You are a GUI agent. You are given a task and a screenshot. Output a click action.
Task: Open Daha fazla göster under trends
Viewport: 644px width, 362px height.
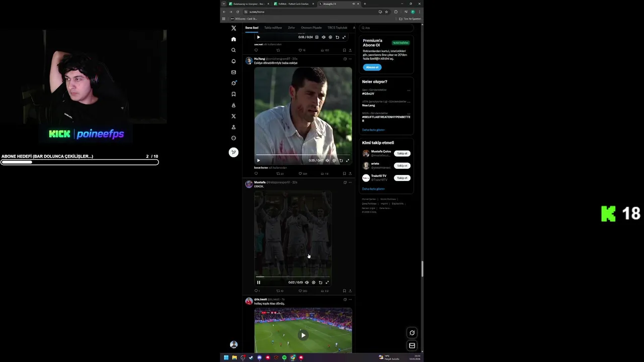(373, 130)
